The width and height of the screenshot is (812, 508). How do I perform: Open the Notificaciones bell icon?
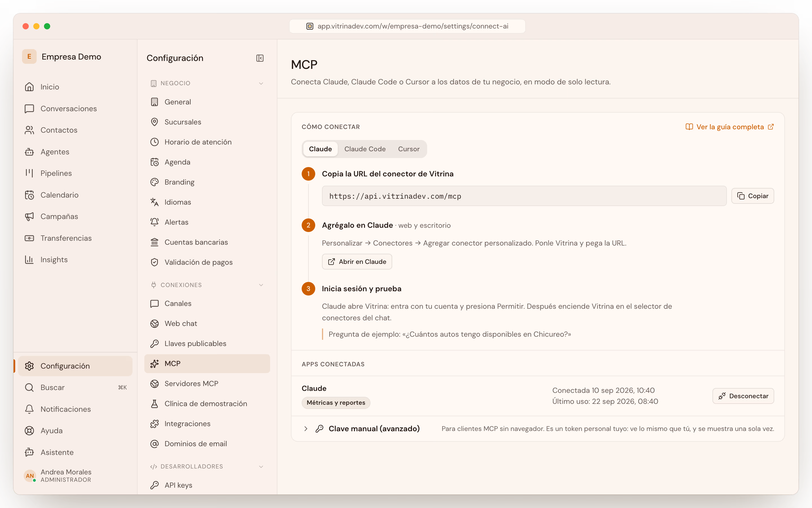coord(29,409)
